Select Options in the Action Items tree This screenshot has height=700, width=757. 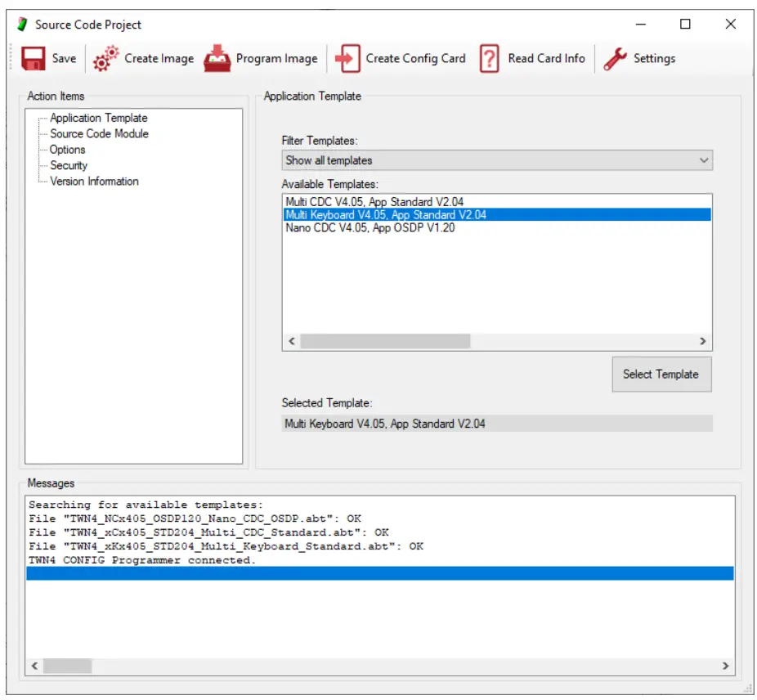click(x=68, y=150)
